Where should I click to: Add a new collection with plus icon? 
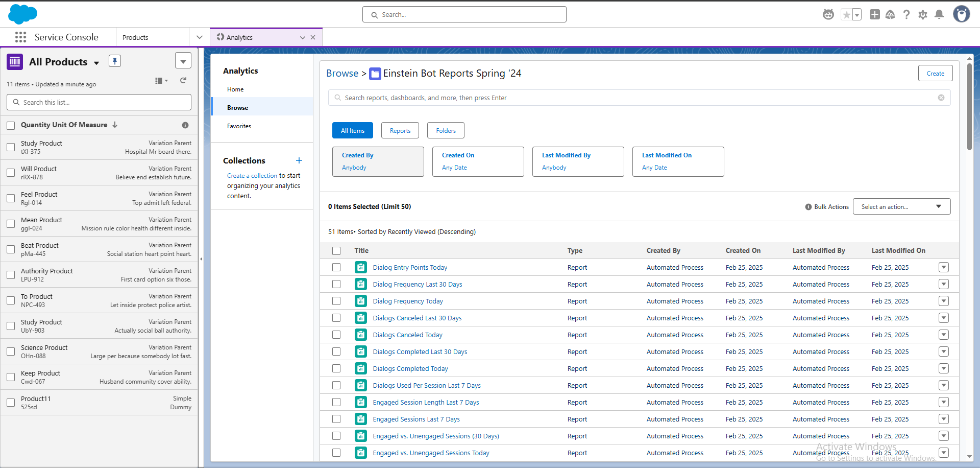(x=299, y=160)
